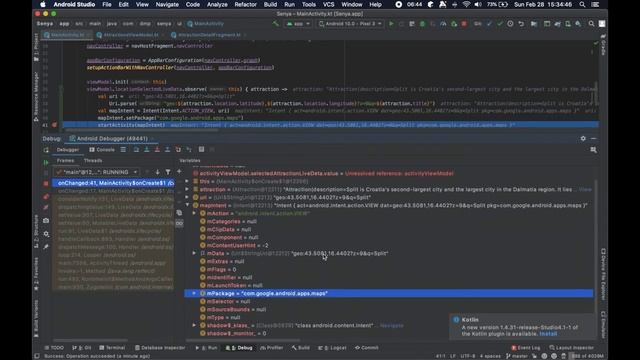
Task: Click Install link in Kotlin notification
Action: pos(548,334)
